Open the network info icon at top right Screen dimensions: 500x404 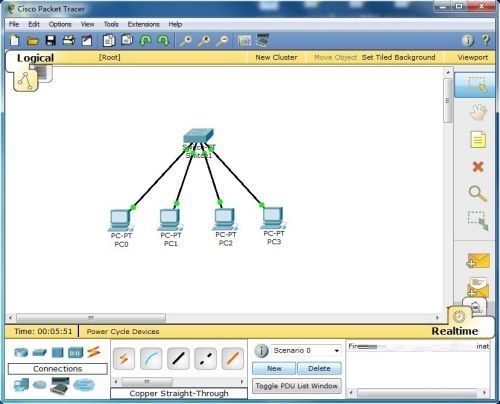click(467, 41)
